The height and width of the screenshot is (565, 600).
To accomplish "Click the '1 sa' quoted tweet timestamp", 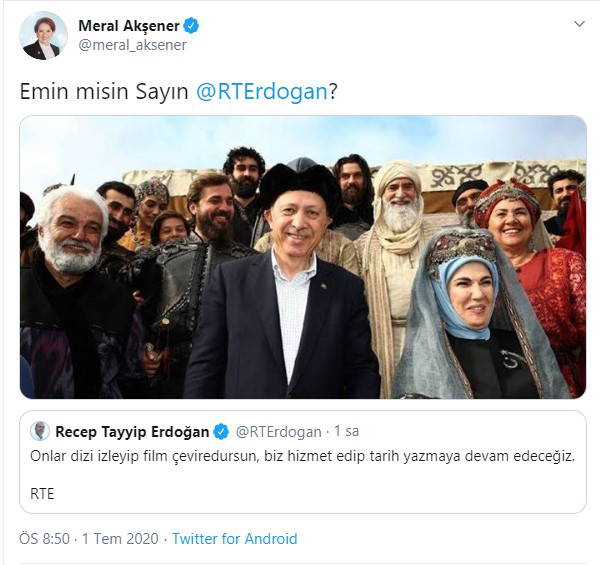I will (x=347, y=431).
